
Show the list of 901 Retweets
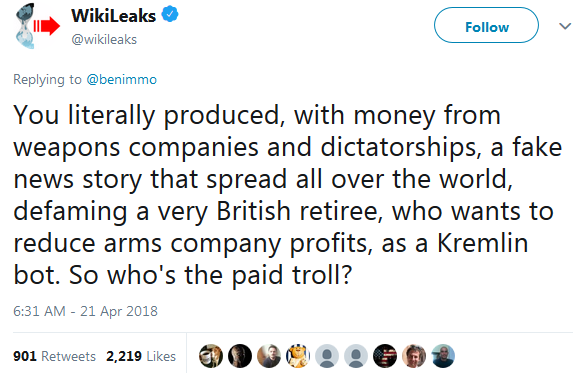54,356
